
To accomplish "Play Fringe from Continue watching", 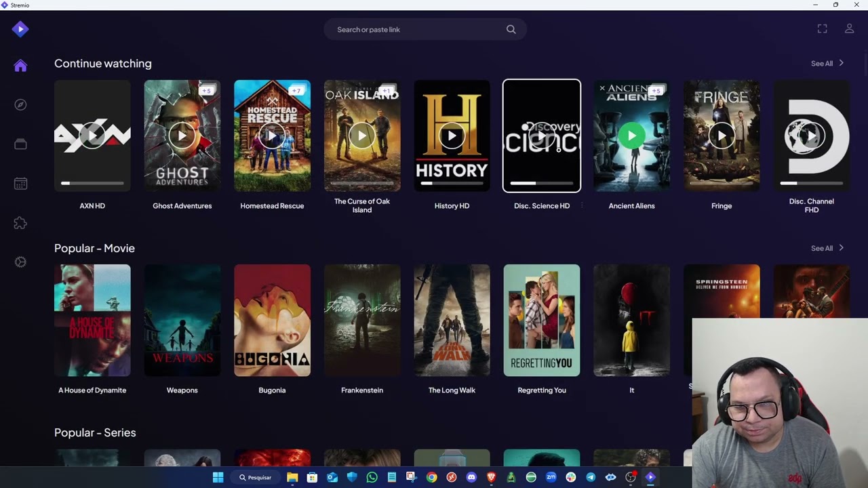I will pos(722,136).
